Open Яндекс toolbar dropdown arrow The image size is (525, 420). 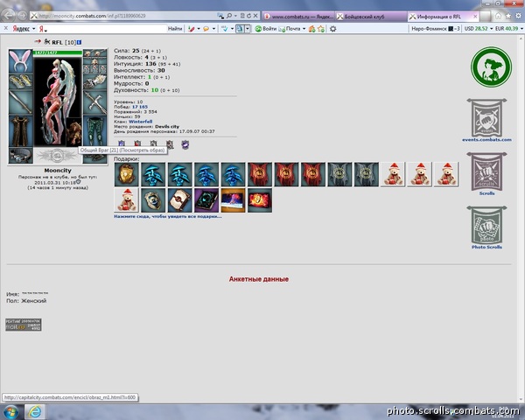(x=33, y=29)
